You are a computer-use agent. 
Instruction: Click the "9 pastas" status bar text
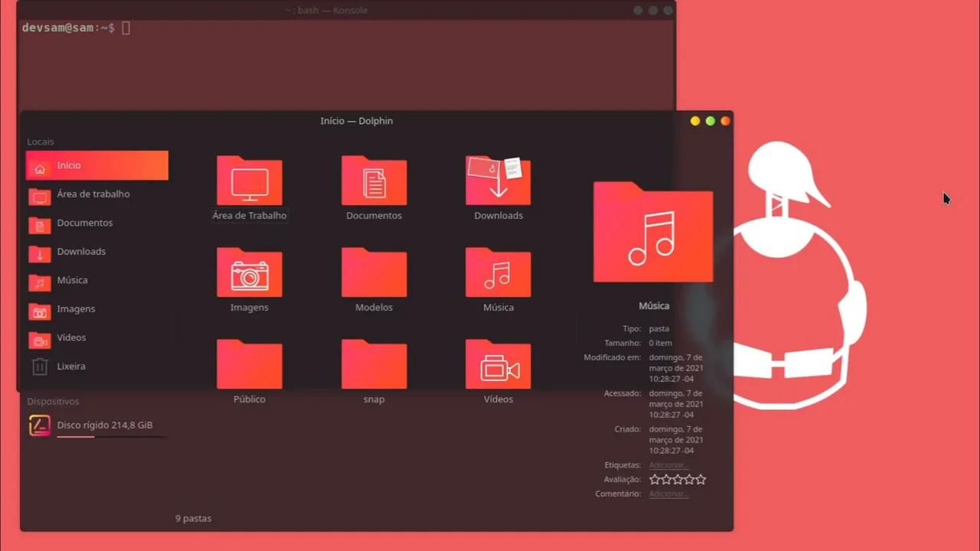193,519
